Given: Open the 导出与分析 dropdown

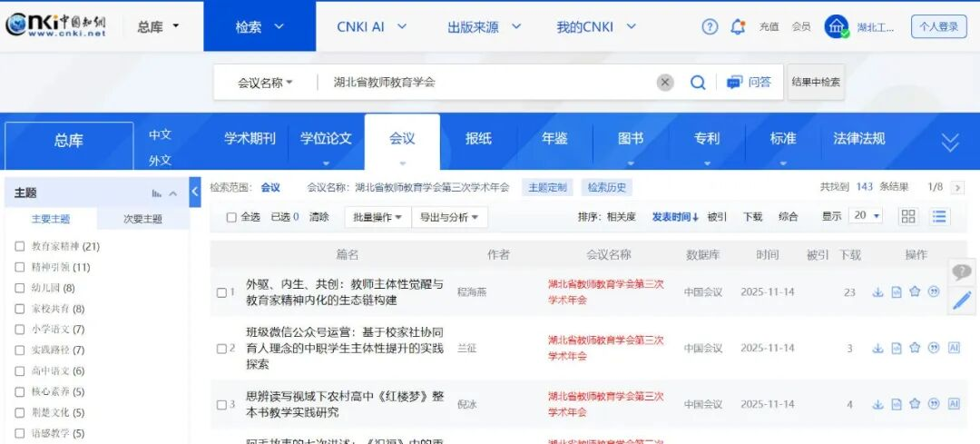Looking at the screenshot, I should [449, 217].
